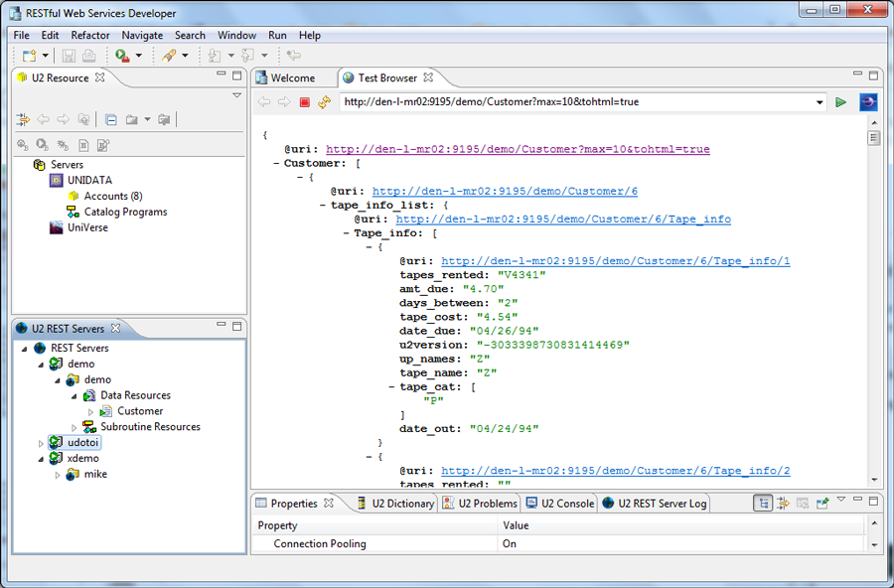Click Collapse All icon in U2 Resource panel
894x588 pixels.
pyautogui.click(x=111, y=119)
